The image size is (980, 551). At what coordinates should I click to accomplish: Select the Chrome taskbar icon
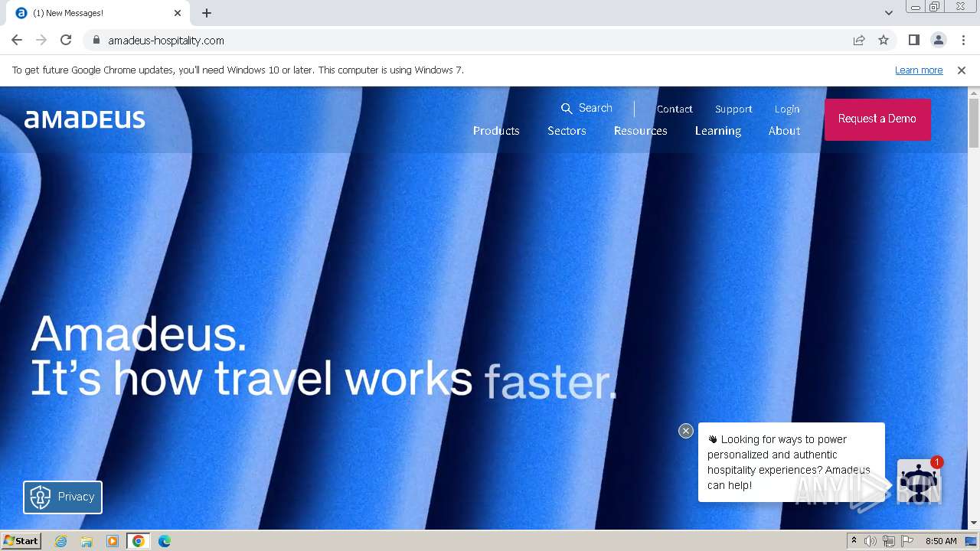(138, 541)
